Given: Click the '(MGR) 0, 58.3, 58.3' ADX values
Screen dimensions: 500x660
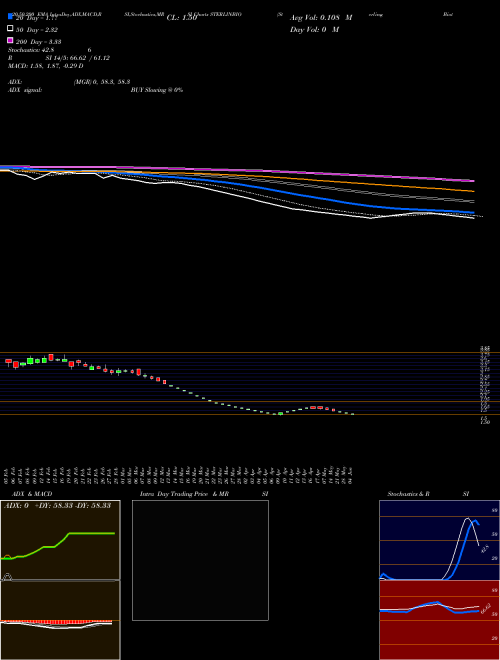Looking at the screenshot, I should click(102, 82).
